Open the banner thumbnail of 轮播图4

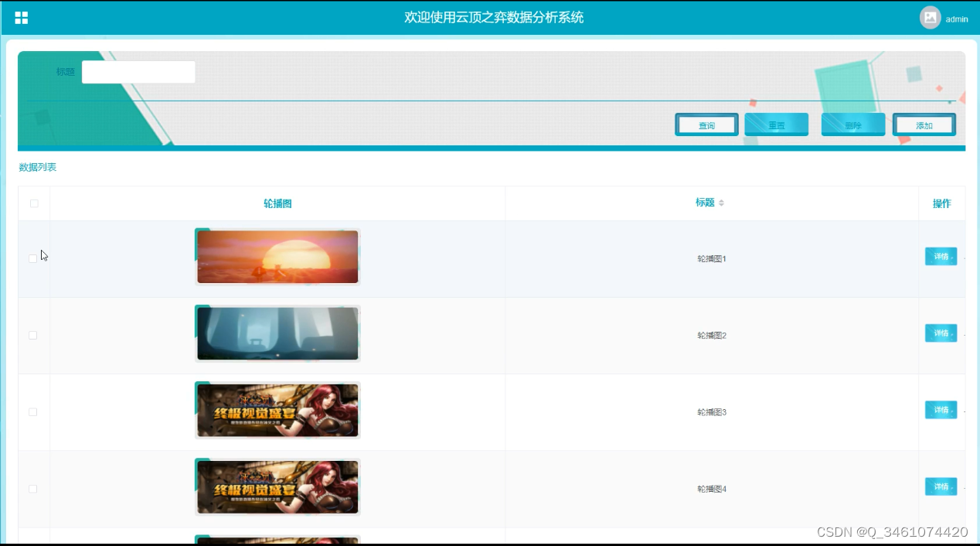(x=277, y=486)
